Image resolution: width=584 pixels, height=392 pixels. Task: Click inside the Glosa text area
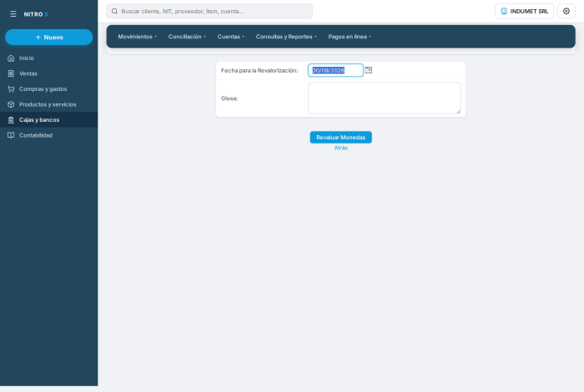point(385,98)
